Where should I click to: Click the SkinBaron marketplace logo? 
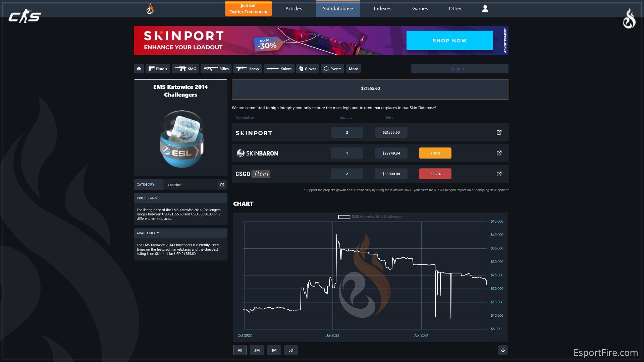pyautogui.click(x=257, y=153)
